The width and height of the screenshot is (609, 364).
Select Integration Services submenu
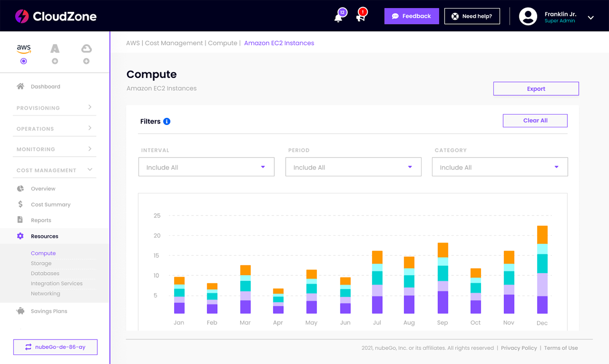[x=57, y=284]
